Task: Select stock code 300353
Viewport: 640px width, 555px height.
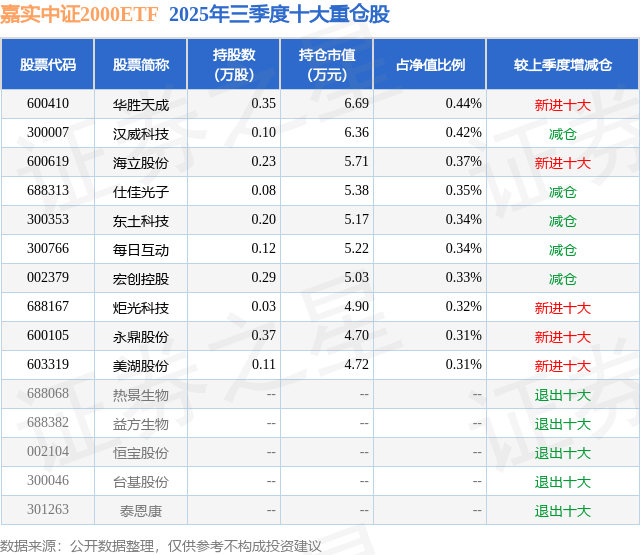Action: (x=48, y=220)
